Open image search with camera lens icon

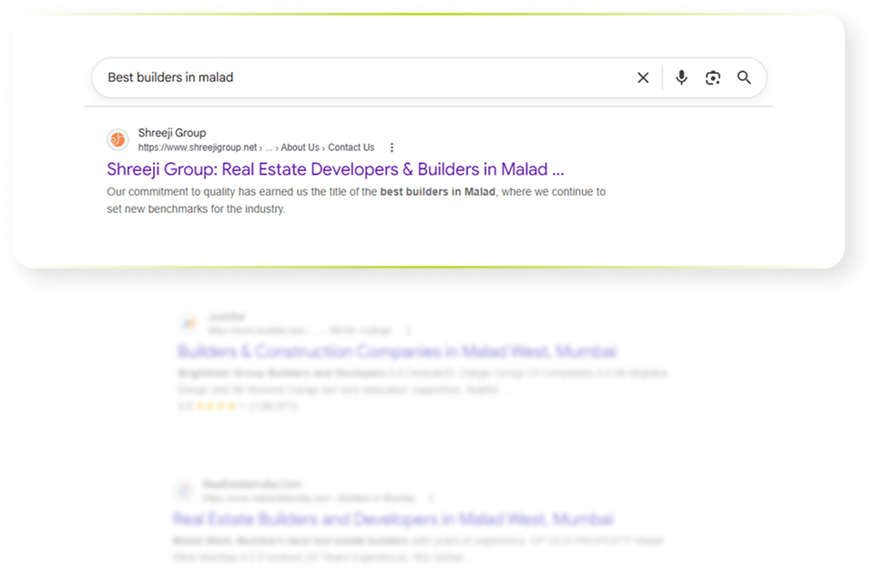712,77
